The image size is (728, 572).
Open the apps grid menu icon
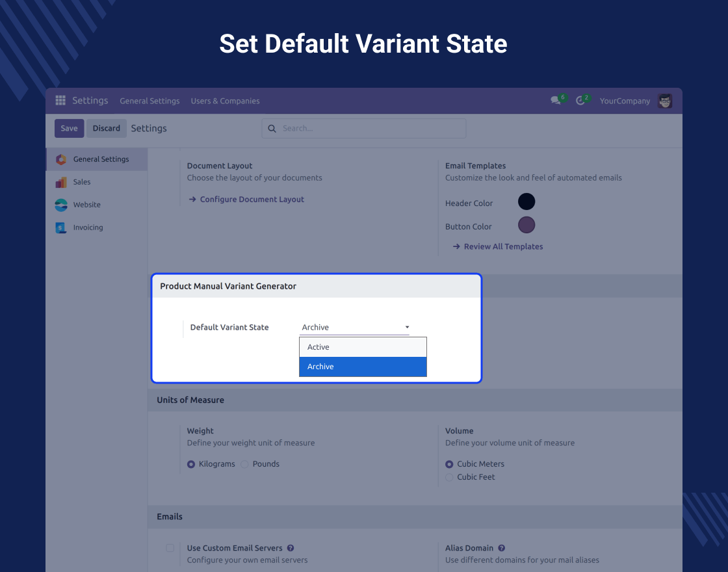click(60, 100)
